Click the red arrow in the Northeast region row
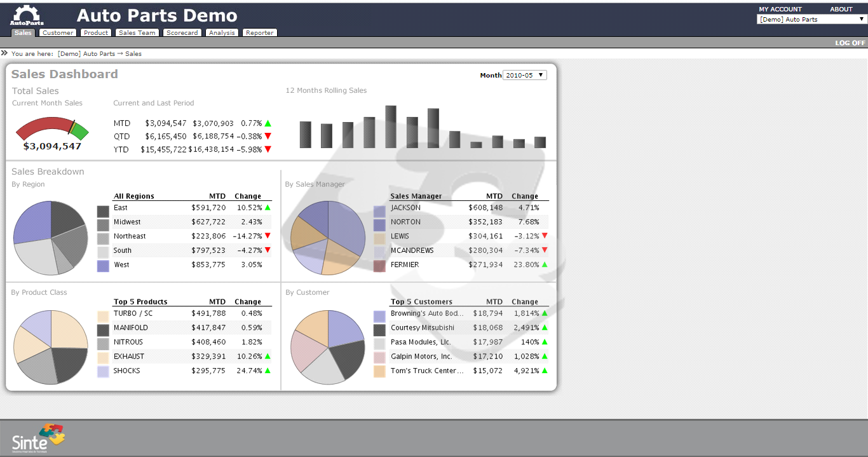 coord(268,236)
